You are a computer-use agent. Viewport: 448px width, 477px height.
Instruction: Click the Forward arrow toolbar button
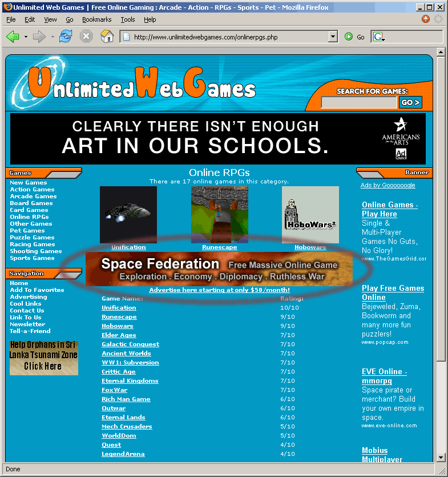click(39, 37)
